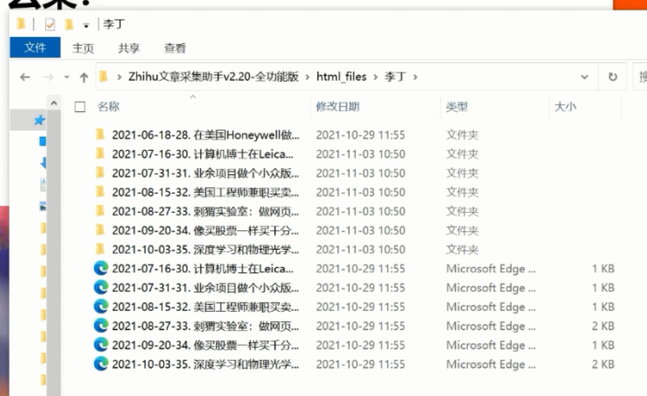Image resolution: width=647 pixels, height=396 pixels.
Task: Click Zhihu文章采集助手v2.20 breadcrumb segment
Action: coord(213,77)
